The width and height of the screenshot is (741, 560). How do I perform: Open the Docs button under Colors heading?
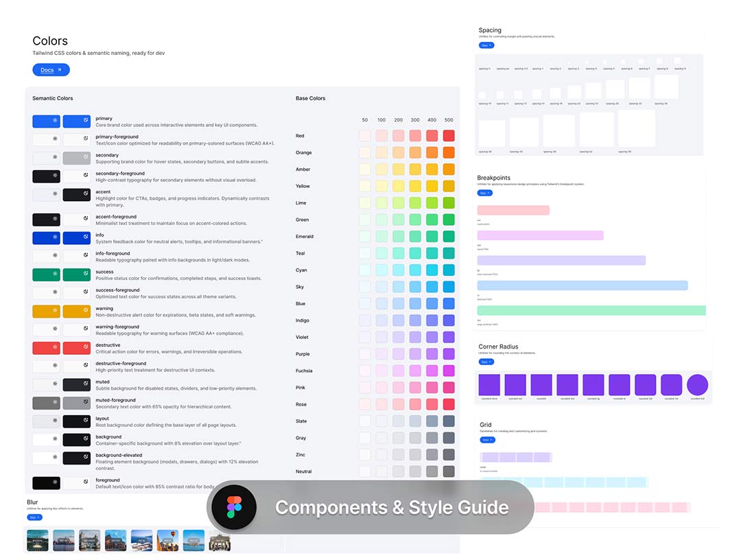pos(51,70)
